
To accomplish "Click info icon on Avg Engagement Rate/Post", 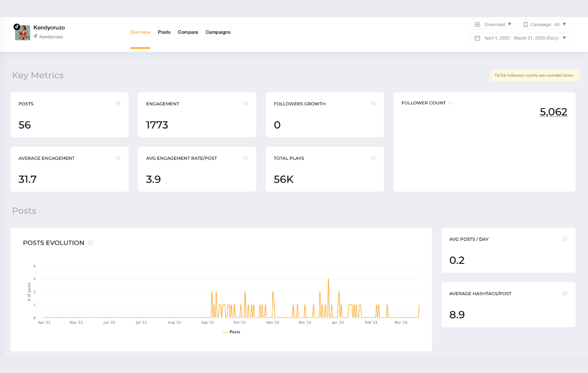I will [245, 158].
